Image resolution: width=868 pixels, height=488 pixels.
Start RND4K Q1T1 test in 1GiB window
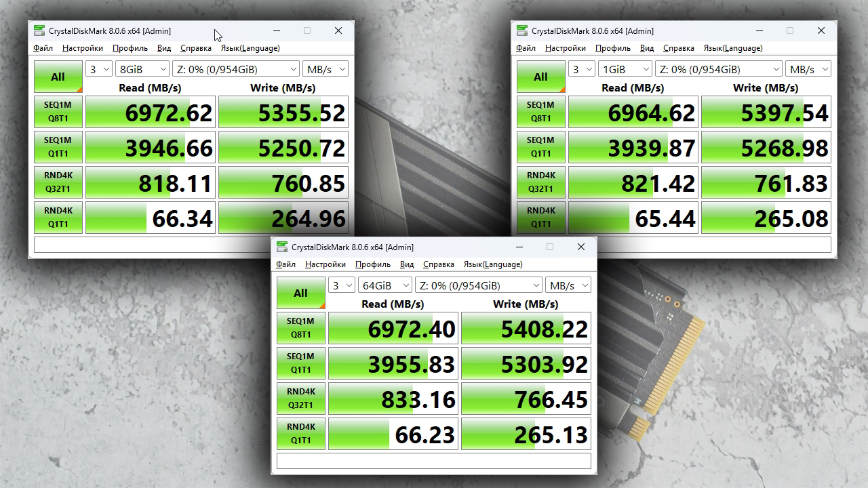pos(541,218)
